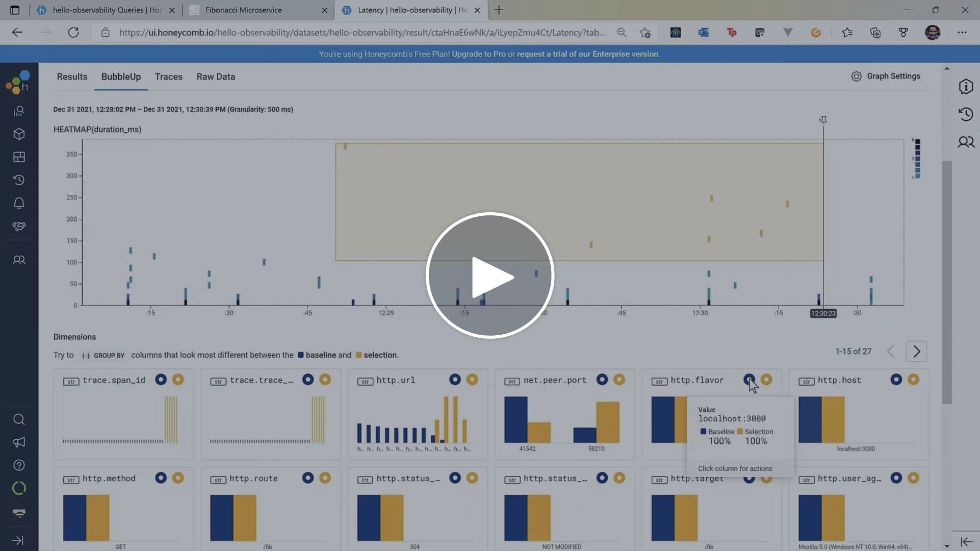Collapse the right panel with arrow icon
Viewport: 980px width, 551px height.
[966, 542]
